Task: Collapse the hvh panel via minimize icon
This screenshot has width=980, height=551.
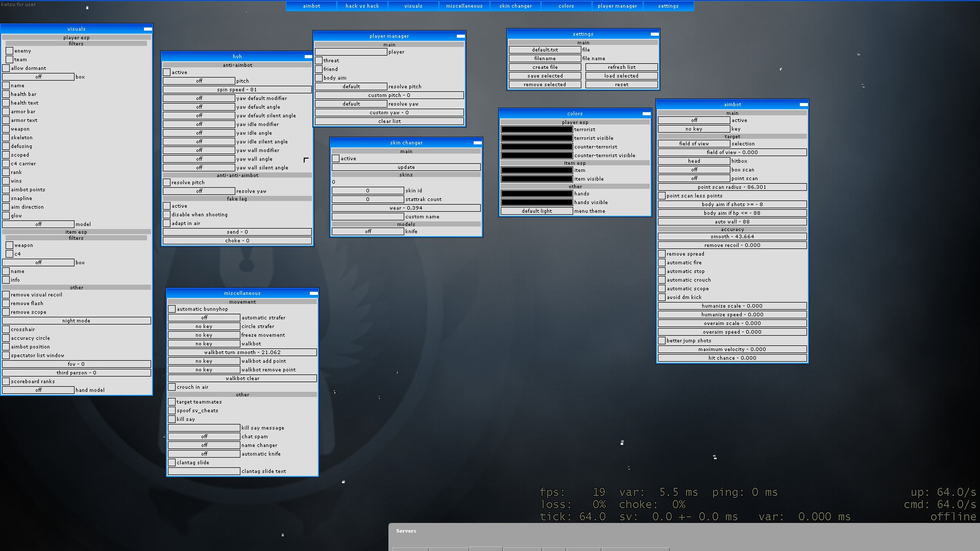Action: click(x=308, y=57)
